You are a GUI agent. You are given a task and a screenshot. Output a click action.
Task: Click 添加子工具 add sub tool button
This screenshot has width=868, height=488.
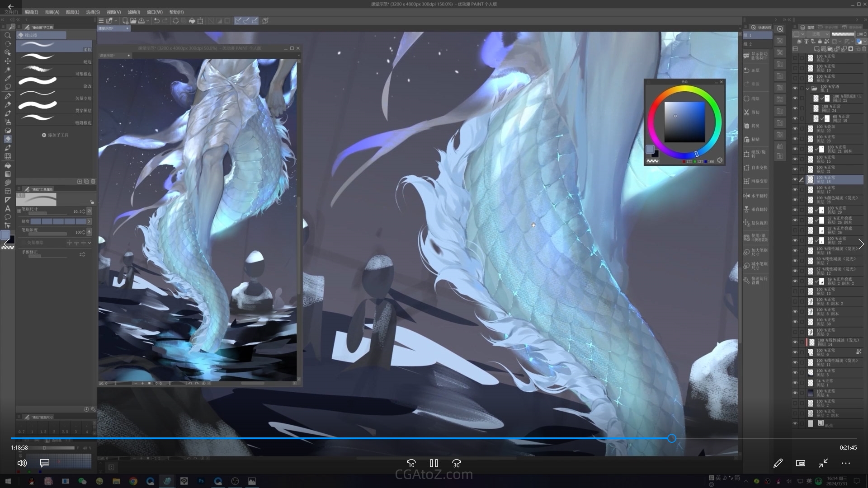click(x=55, y=135)
